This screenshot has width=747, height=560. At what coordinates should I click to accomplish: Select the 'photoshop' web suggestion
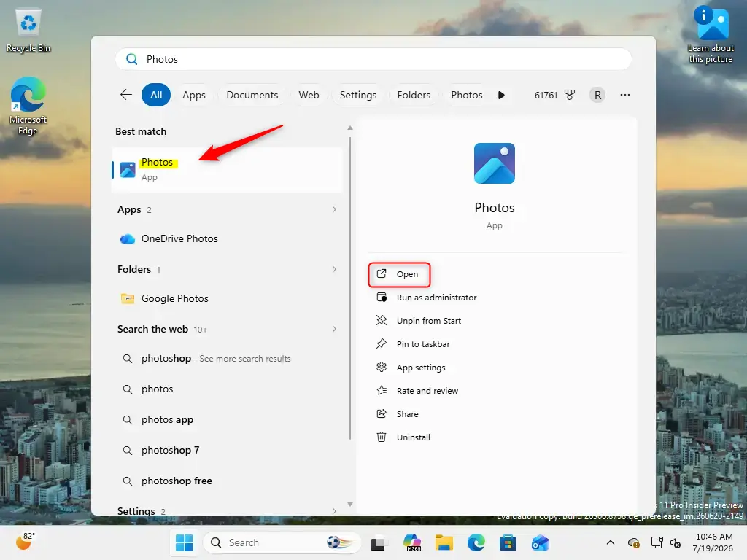[228, 359]
